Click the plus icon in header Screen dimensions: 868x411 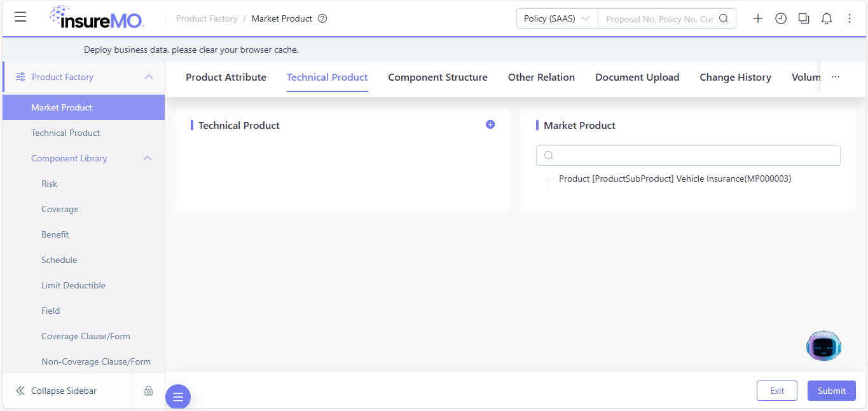point(758,18)
